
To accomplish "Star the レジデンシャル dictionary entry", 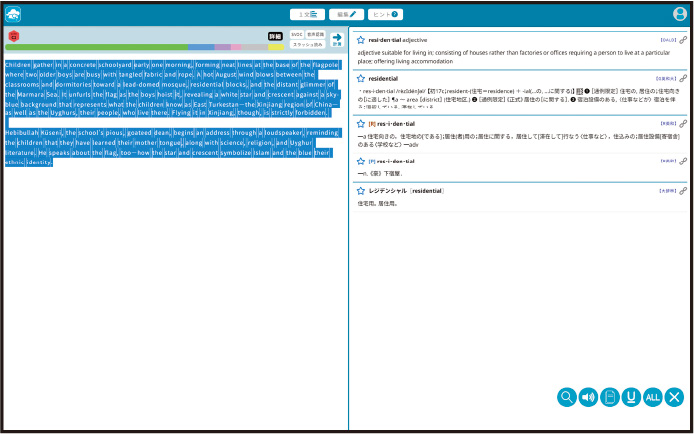I will [361, 190].
